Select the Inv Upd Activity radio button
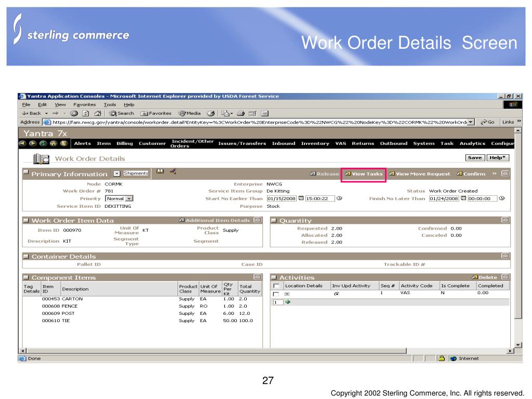Image resolution: width=532 pixels, height=399 pixels. tap(337, 294)
